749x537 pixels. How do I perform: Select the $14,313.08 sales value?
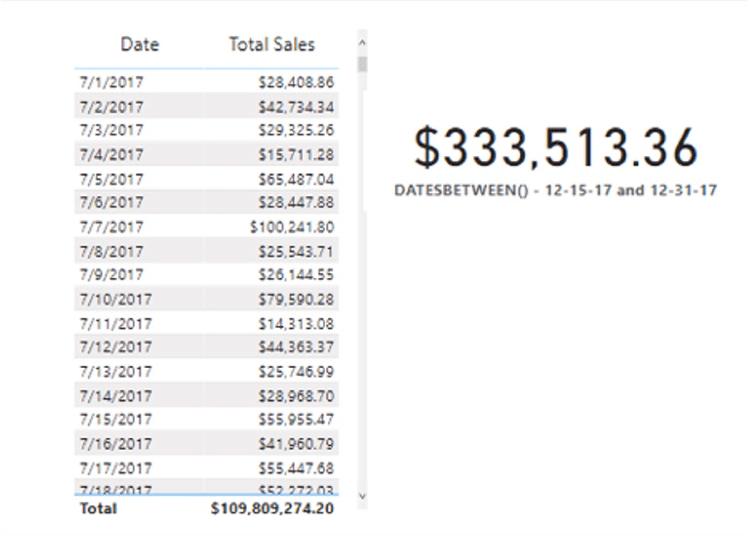295,323
